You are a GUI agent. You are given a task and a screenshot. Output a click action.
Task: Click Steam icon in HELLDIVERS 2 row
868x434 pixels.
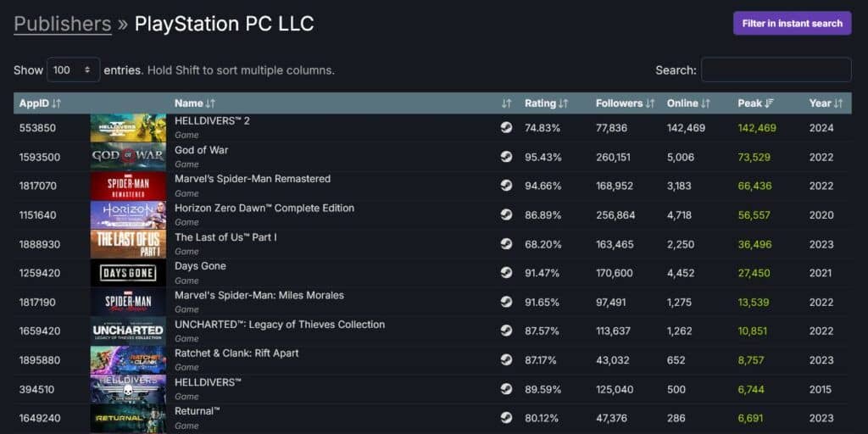click(506, 128)
